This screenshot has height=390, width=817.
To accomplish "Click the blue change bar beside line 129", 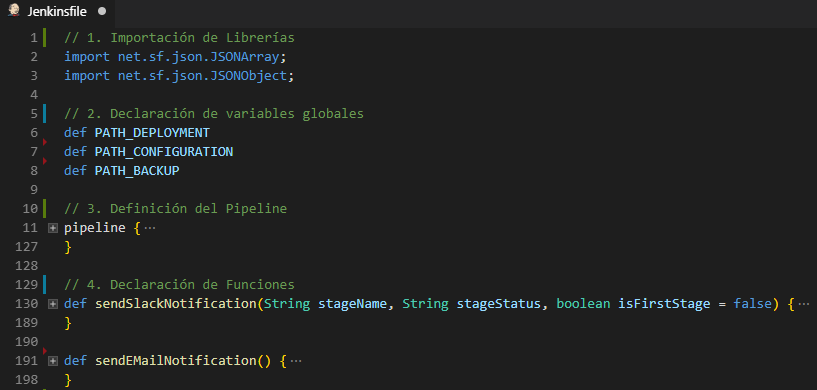I will pos(44,285).
